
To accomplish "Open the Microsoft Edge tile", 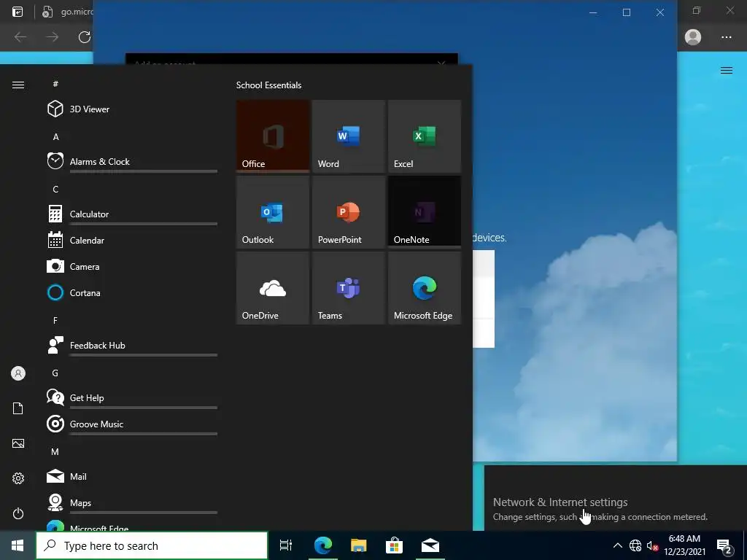I will (x=425, y=288).
